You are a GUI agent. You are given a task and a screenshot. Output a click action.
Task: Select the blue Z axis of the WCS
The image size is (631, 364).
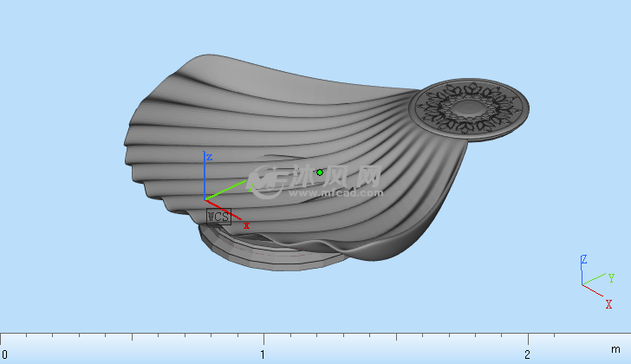(x=205, y=178)
